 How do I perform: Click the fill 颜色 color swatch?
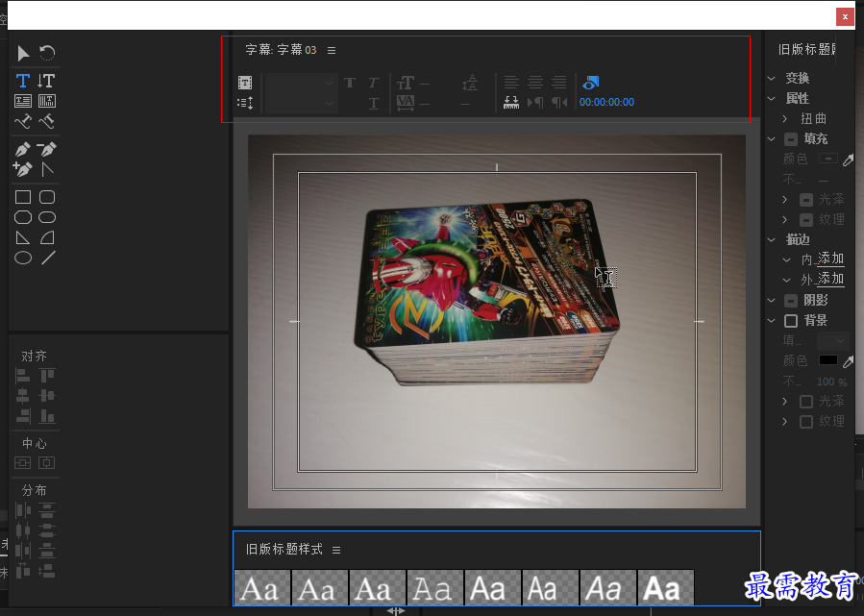click(x=828, y=159)
